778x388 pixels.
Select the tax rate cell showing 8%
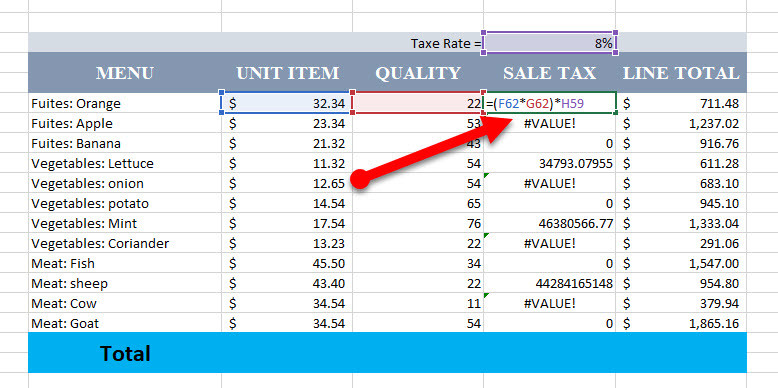550,43
